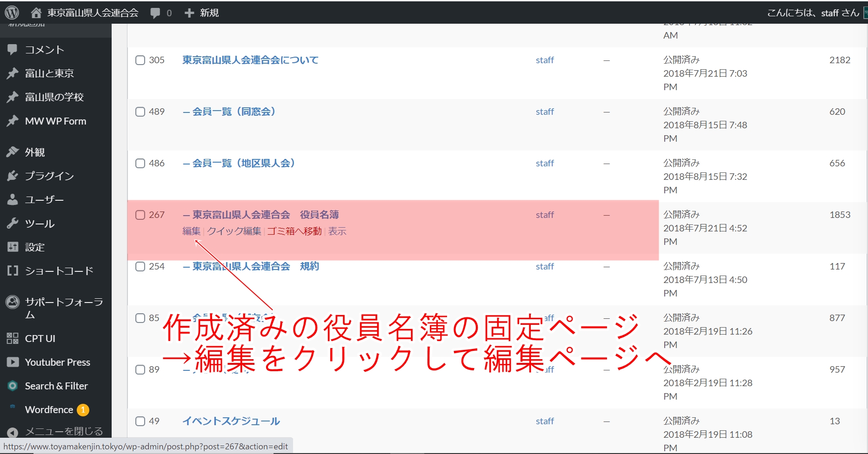
Task: Click the 設定 sliders icon
Action: point(13,247)
